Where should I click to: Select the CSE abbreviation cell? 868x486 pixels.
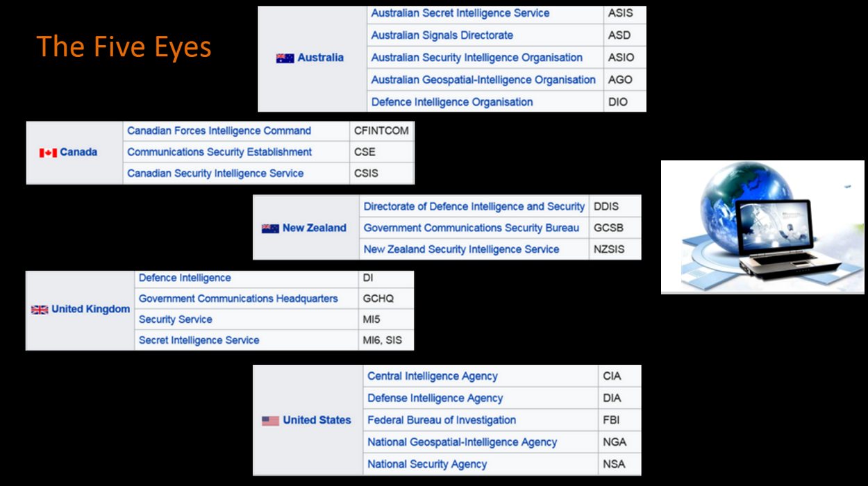(381, 152)
